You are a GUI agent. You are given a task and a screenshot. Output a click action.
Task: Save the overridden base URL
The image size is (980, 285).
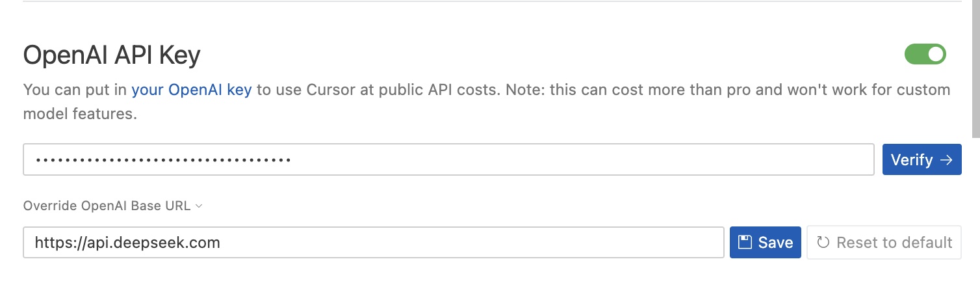[x=765, y=243]
